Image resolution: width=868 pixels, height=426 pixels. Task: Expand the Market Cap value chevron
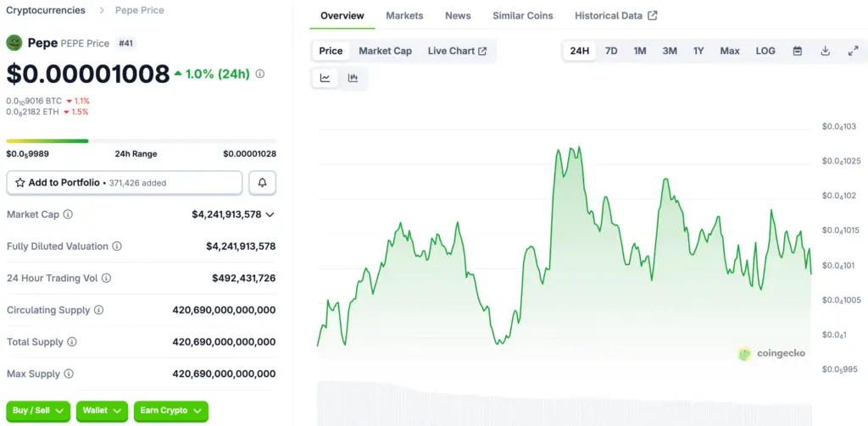click(270, 214)
